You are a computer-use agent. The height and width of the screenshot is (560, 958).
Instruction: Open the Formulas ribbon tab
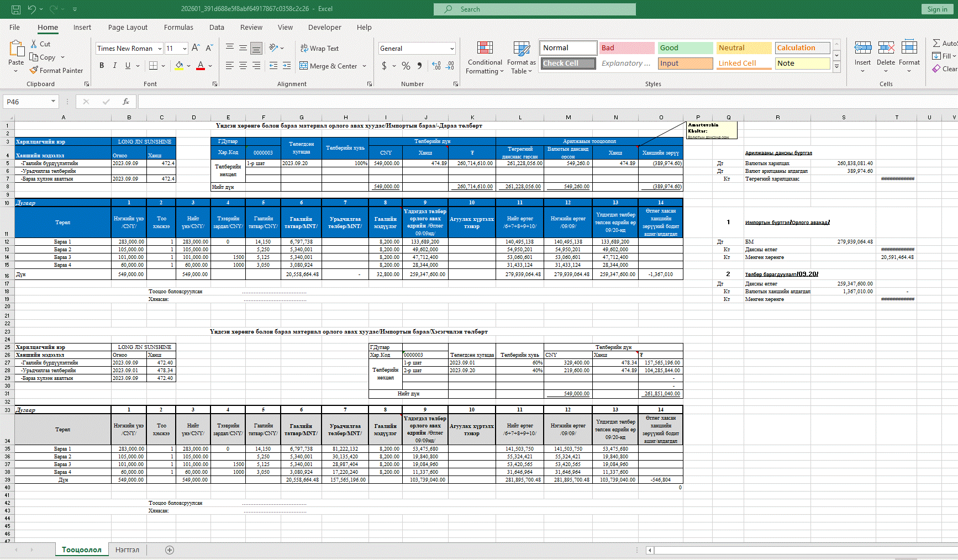(x=178, y=28)
